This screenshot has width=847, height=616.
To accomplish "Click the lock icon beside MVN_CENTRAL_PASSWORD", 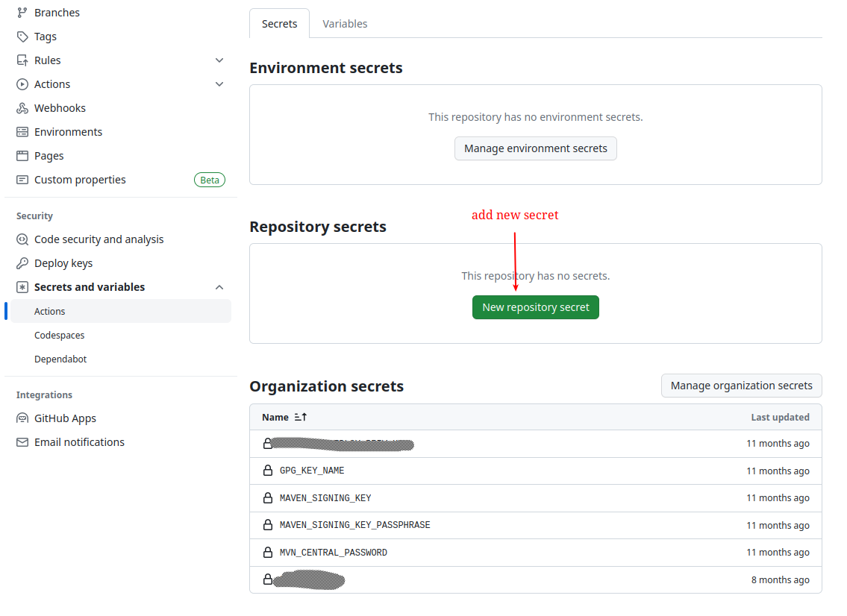I will point(268,553).
